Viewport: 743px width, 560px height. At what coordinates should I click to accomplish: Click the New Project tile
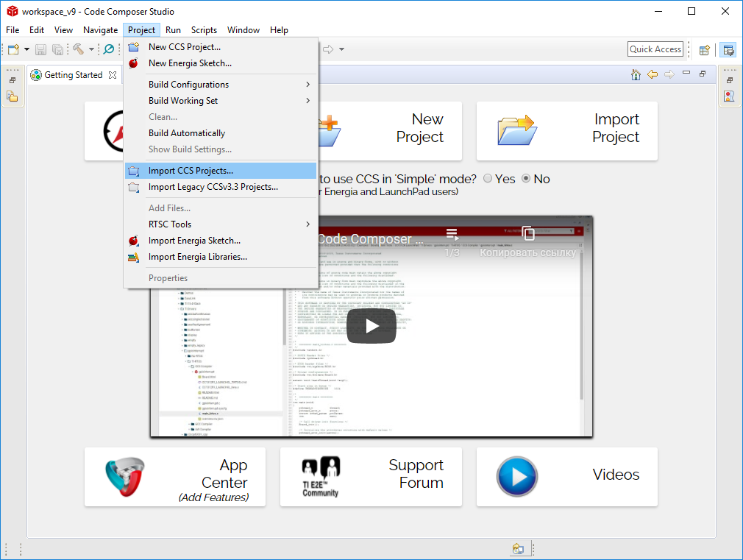pos(389,131)
